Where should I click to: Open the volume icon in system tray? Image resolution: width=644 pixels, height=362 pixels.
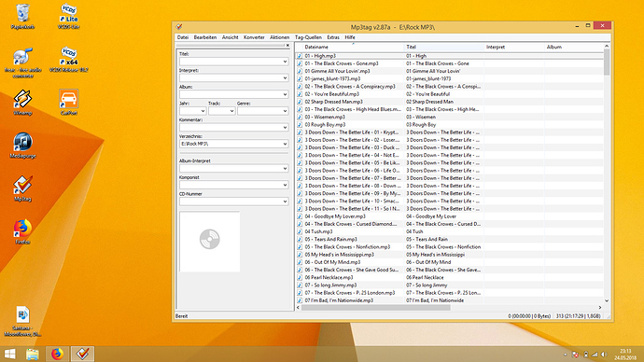click(x=604, y=355)
